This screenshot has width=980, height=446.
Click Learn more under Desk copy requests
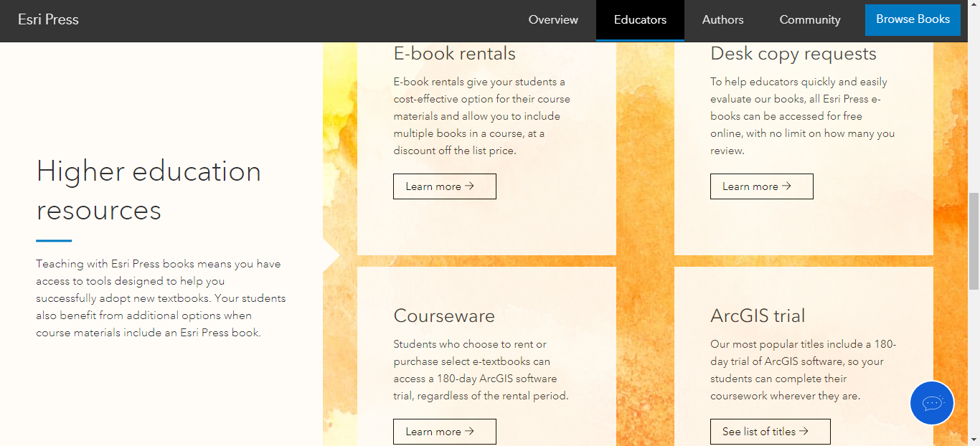pyautogui.click(x=762, y=186)
